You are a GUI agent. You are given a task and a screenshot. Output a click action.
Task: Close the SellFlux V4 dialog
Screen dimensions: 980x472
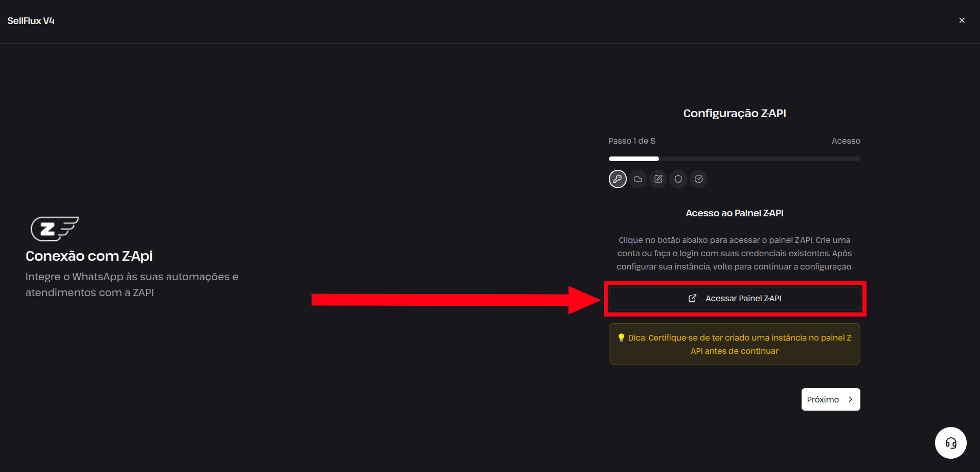(962, 20)
